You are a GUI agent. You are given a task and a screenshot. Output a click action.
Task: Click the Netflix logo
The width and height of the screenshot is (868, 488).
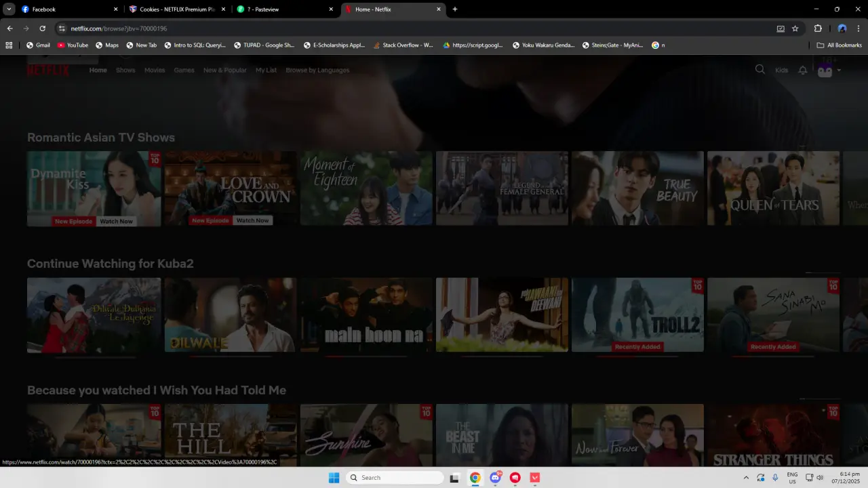coord(47,70)
